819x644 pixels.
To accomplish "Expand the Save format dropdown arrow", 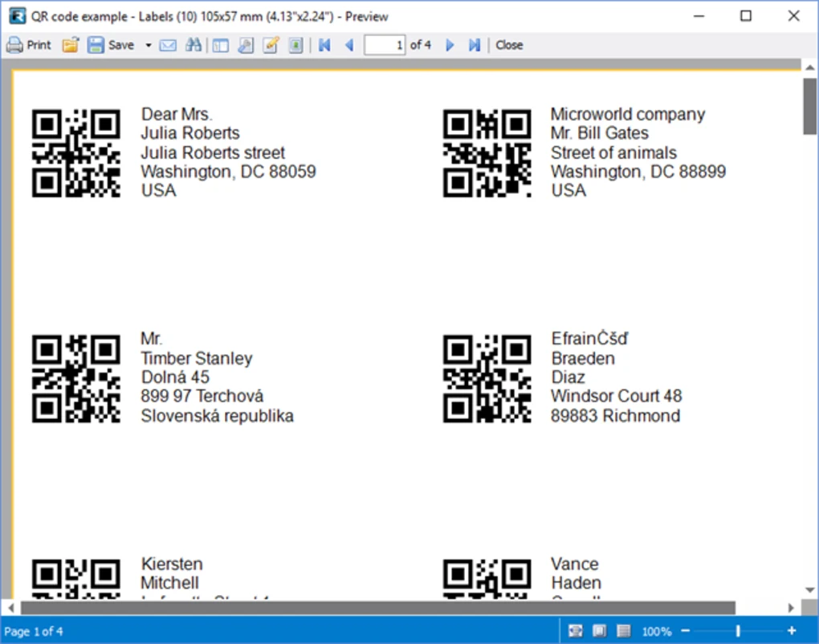I will pyautogui.click(x=149, y=45).
